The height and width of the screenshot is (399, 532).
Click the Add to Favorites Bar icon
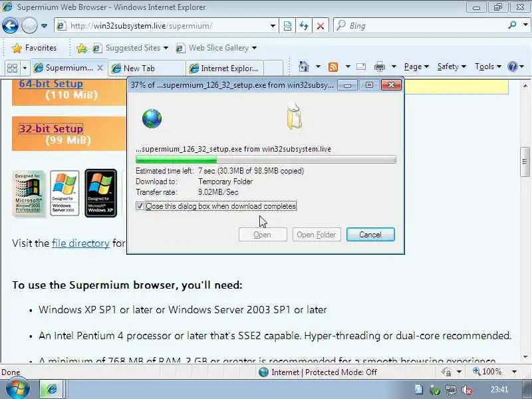(x=81, y=48)
